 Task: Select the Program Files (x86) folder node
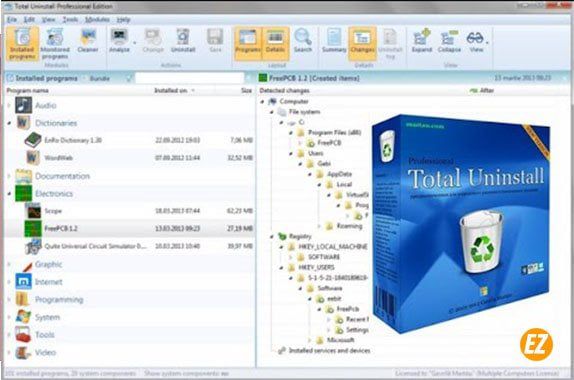[x=334, y=133]
